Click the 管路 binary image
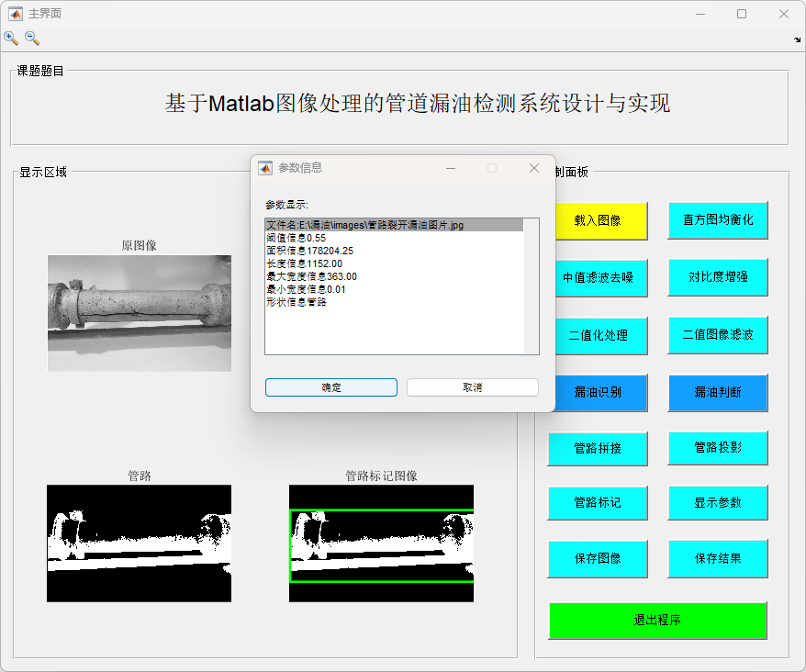 coord(140,543)
